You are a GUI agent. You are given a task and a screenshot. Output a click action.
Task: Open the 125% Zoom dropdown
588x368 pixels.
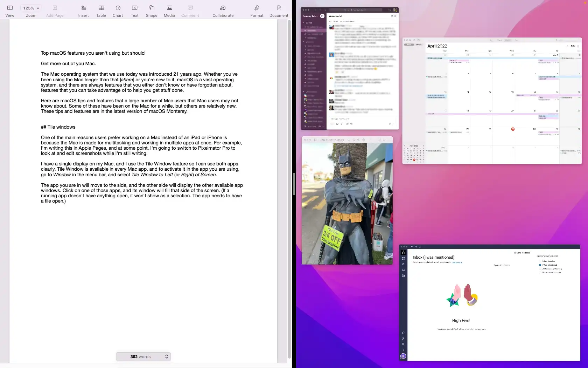tap(31, 8)
